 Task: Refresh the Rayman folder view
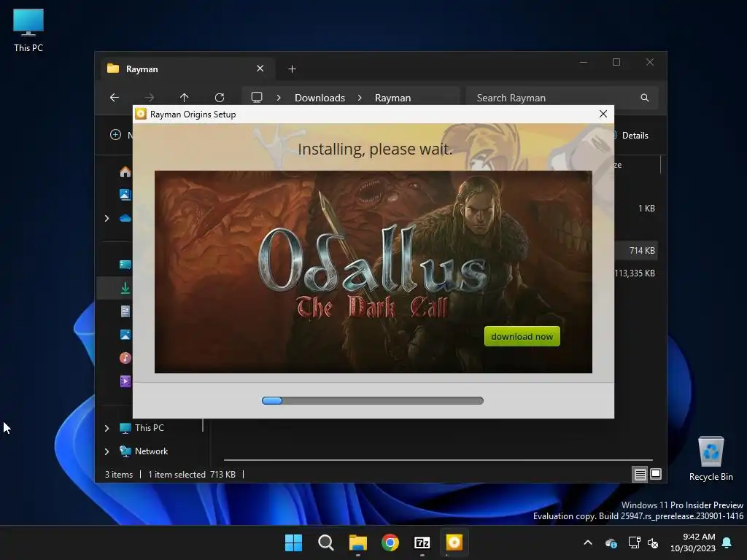pyautogui.click(x=219, y=98)
